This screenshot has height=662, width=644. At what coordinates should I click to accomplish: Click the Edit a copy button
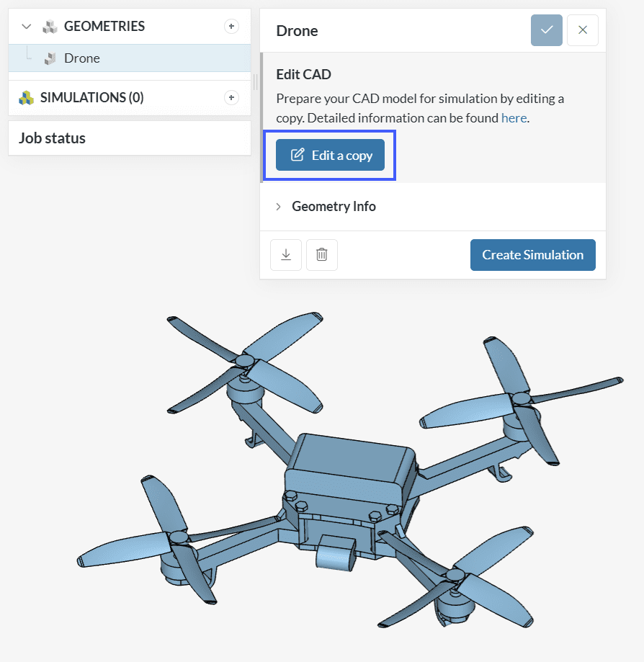click(x=330, y=155)
